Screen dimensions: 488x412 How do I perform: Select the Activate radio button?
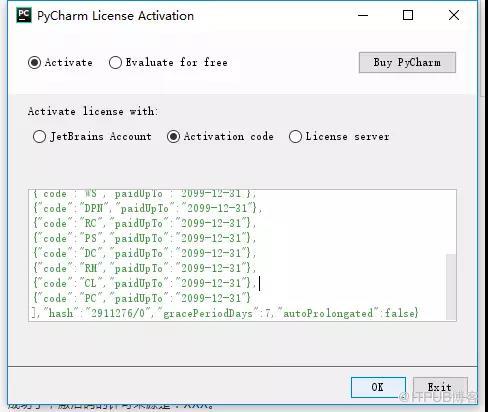[x=34, y=63]
